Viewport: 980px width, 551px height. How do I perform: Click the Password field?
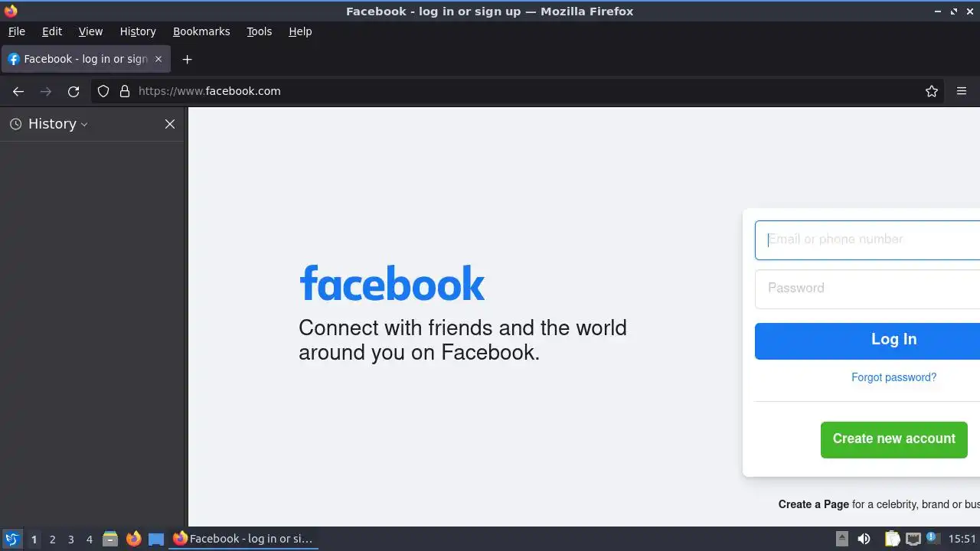pos(867,289)
